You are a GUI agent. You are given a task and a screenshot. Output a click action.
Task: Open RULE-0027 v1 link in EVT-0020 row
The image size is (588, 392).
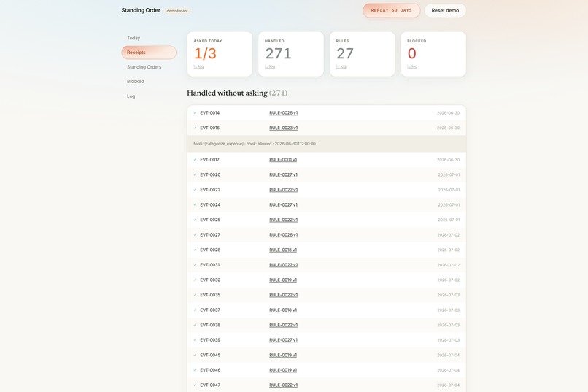[284, 174]
